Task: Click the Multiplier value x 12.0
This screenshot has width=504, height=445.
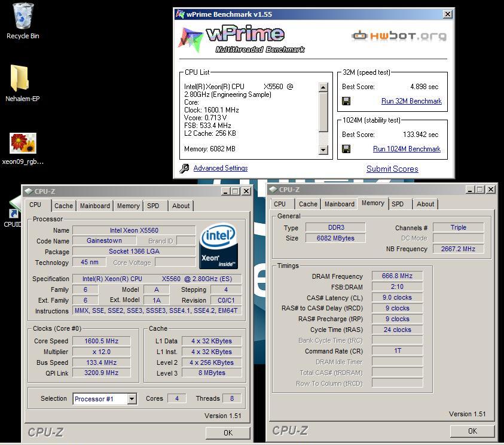Action: (101, 352)
